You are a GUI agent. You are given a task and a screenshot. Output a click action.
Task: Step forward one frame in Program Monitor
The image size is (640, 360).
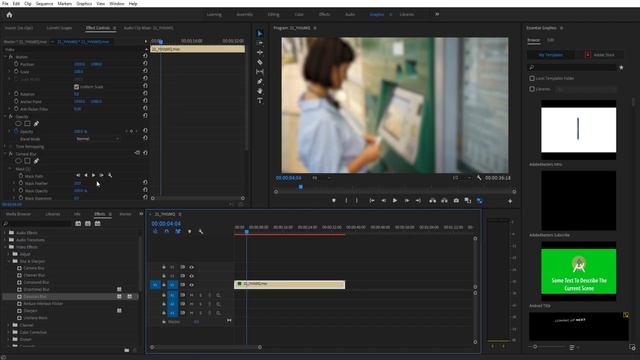(407, 201)
